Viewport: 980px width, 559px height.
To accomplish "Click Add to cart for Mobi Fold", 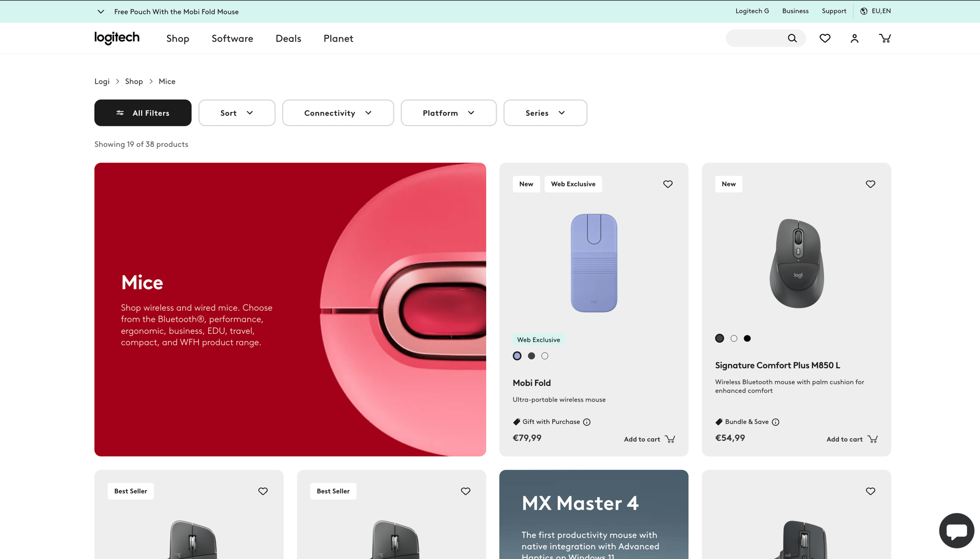I will 649,439.
